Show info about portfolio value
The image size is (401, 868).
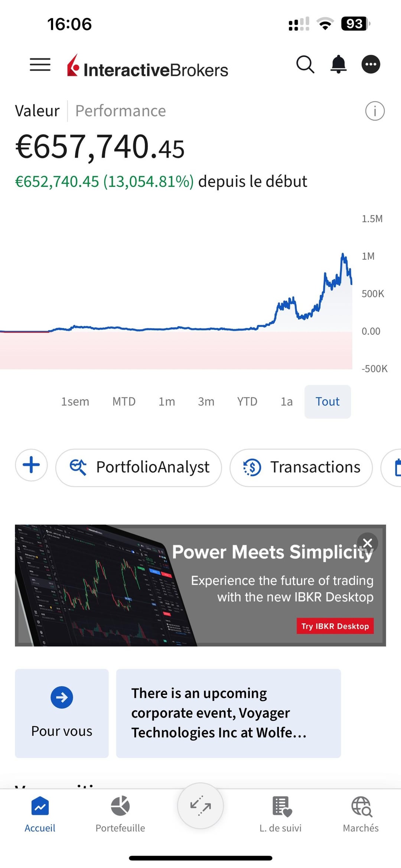[375, 111]
